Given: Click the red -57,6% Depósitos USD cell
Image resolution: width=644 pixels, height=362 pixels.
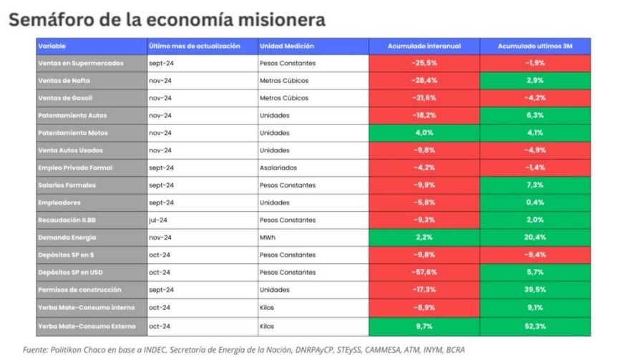Looking at the screenshot, I should click(x=424, y=273).
